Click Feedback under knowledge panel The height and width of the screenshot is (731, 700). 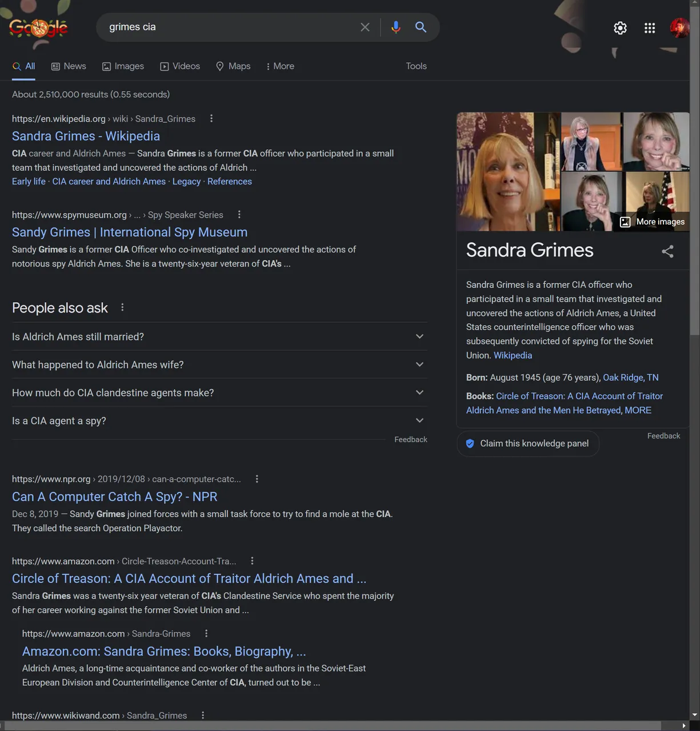pos(663,436)
